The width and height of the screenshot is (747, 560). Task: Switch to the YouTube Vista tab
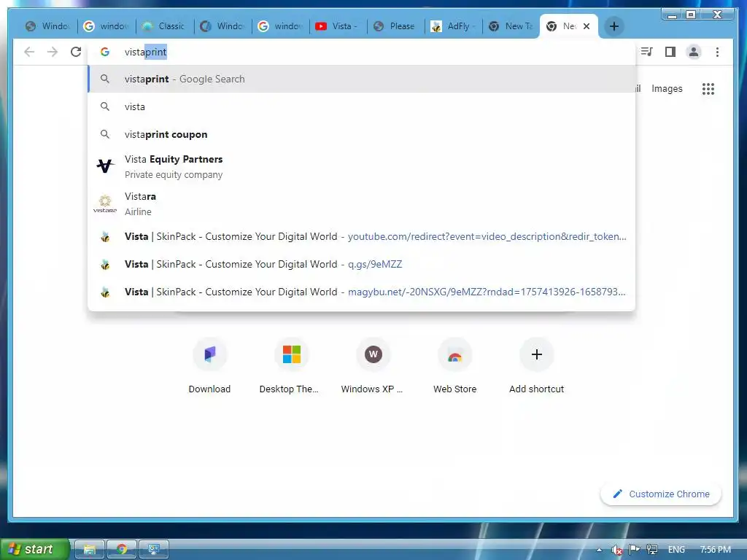tap(338, 26)
